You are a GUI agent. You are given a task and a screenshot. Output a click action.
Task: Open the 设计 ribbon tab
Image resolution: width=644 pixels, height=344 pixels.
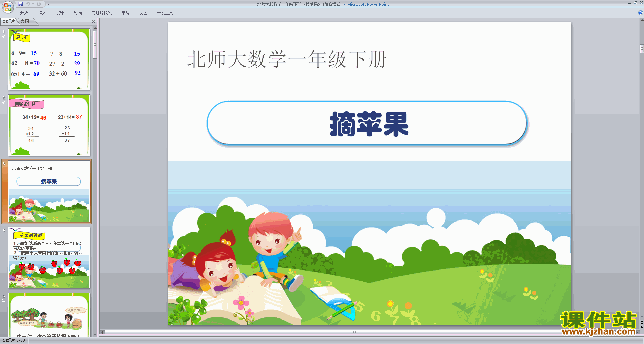pos(60,13)
